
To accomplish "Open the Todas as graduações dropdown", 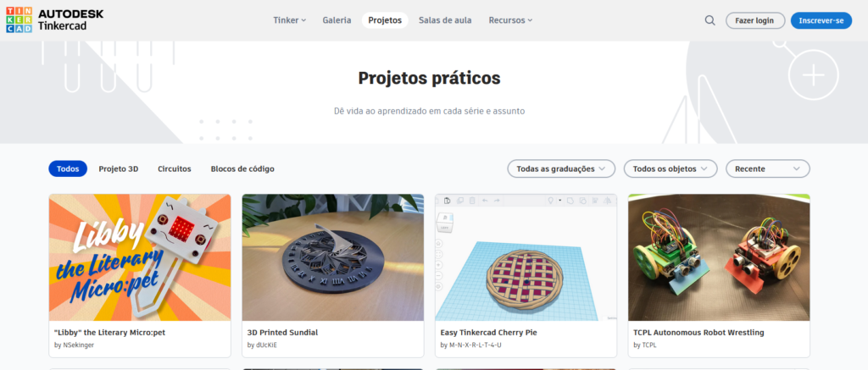I will pos(561,168).
